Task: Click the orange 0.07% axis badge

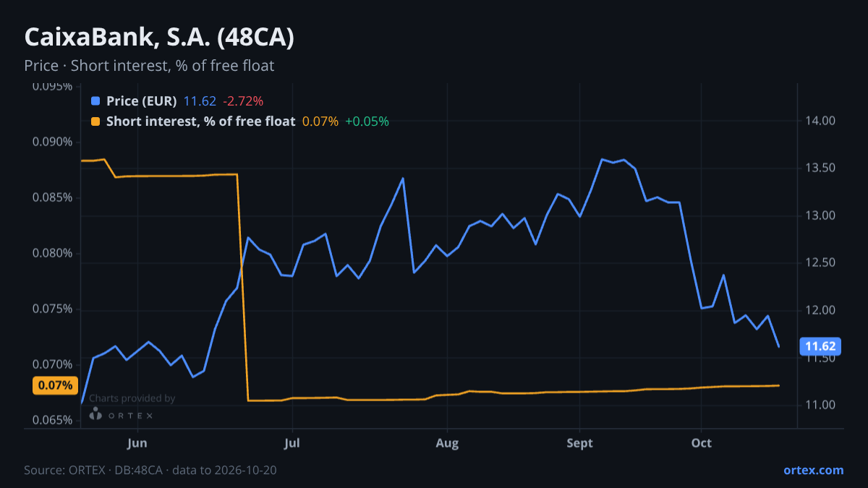Action: [x=55, y=385]
